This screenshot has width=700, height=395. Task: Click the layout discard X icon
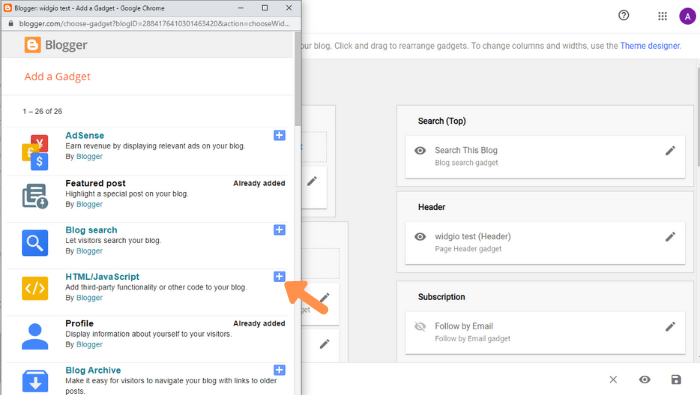pyautogui.click(x=613, y=380)
